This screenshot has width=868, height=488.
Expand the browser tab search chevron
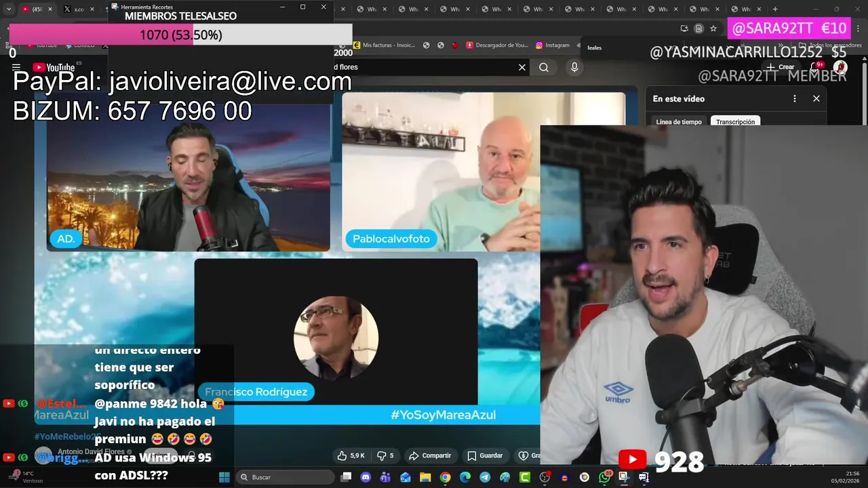[x=9, y=9]
